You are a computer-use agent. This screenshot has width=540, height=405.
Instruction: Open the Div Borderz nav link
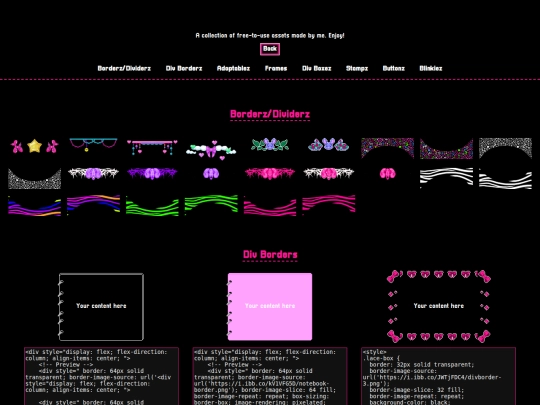coord(184,68)
